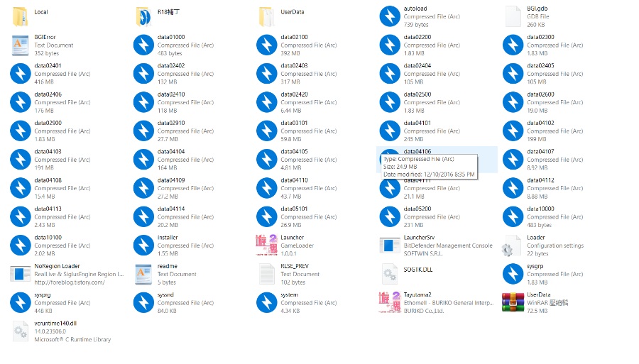Image resolution: width=639 pixels, height=364 pixels.
Task: Click the file name data02402
Action: [x=171, y=65]
